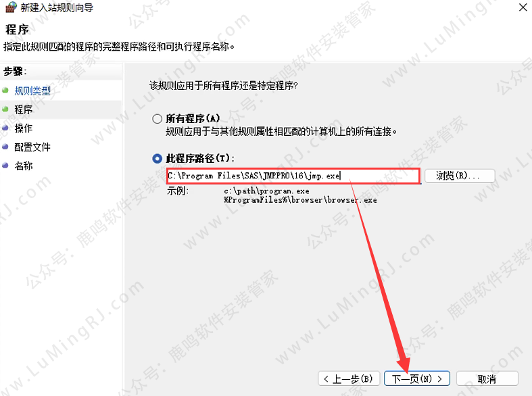Select the 名称 step in sidebar

pos(24,166)
